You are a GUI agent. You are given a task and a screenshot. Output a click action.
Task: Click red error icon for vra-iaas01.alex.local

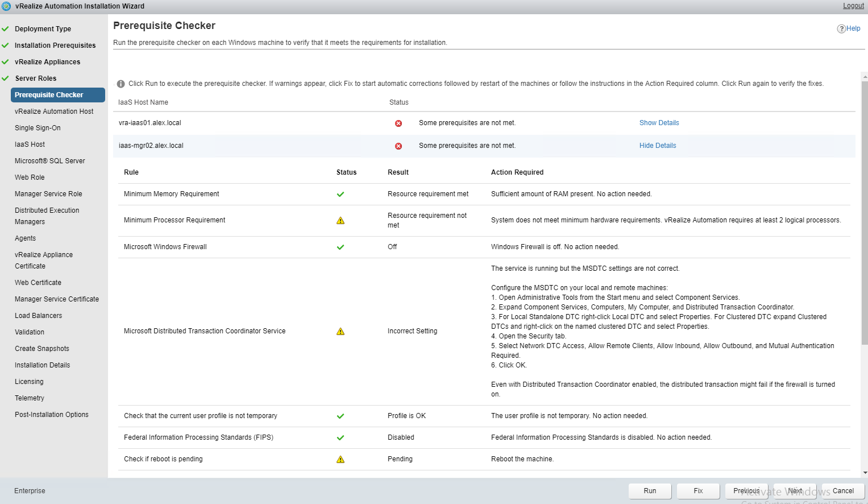(x=398, y=123)
